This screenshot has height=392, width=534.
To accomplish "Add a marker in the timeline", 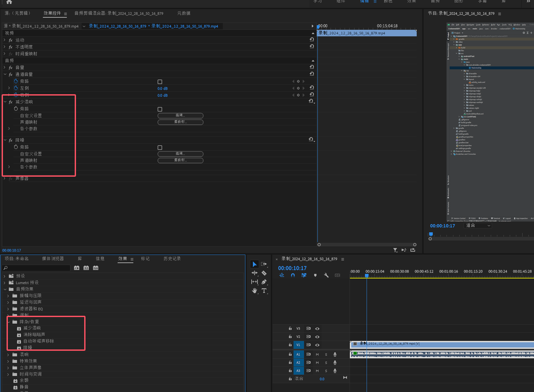I will click(315, 275).
